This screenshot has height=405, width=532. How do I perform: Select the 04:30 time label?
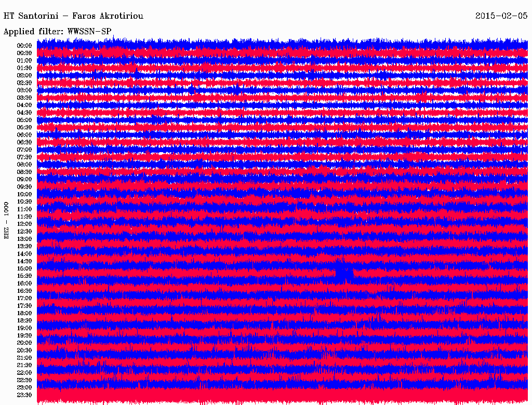pyautogui.click(x=24, y=113)
